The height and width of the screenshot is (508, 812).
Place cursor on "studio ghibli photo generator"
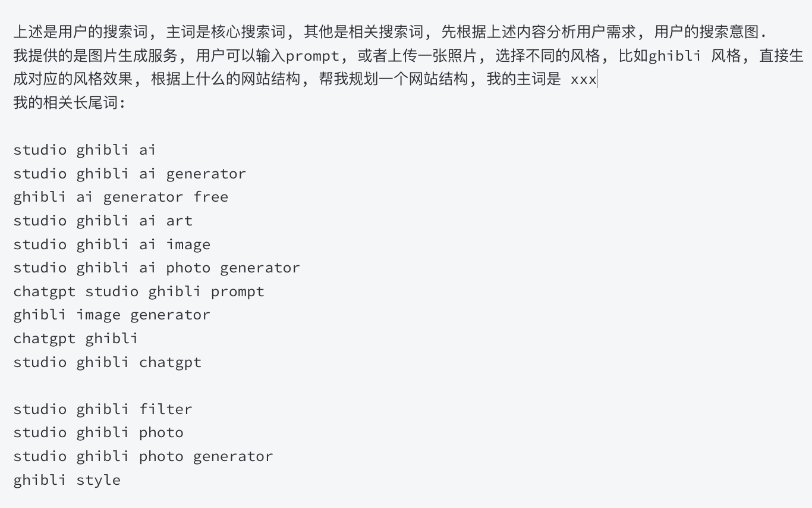tap(143, 456)
